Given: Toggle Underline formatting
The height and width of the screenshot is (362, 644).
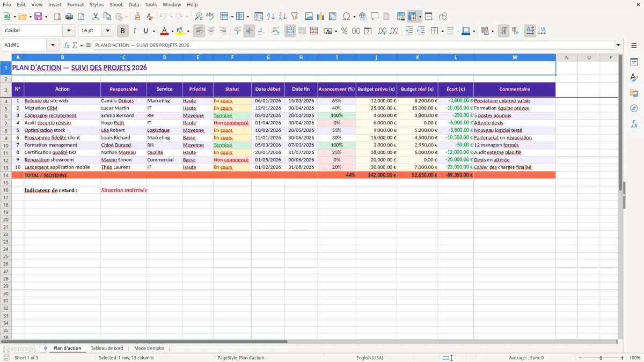Looking at the screenshot, I should (x=145, y=31).
